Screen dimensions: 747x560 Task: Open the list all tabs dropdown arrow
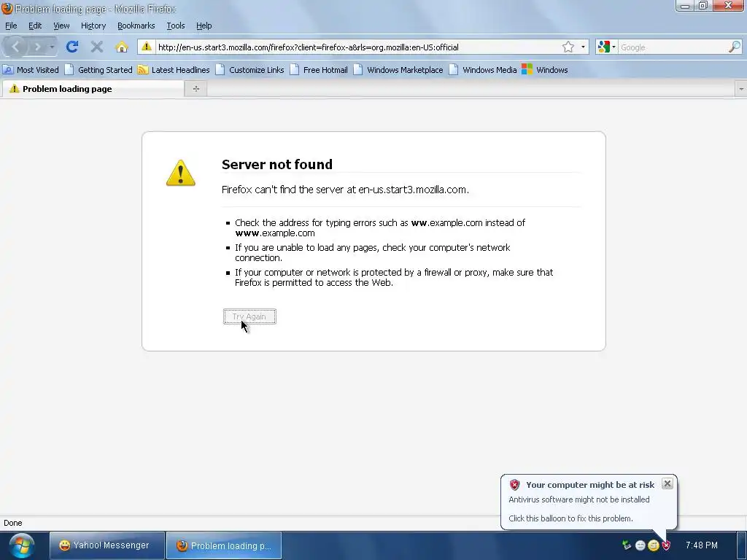tap(741, 88)
